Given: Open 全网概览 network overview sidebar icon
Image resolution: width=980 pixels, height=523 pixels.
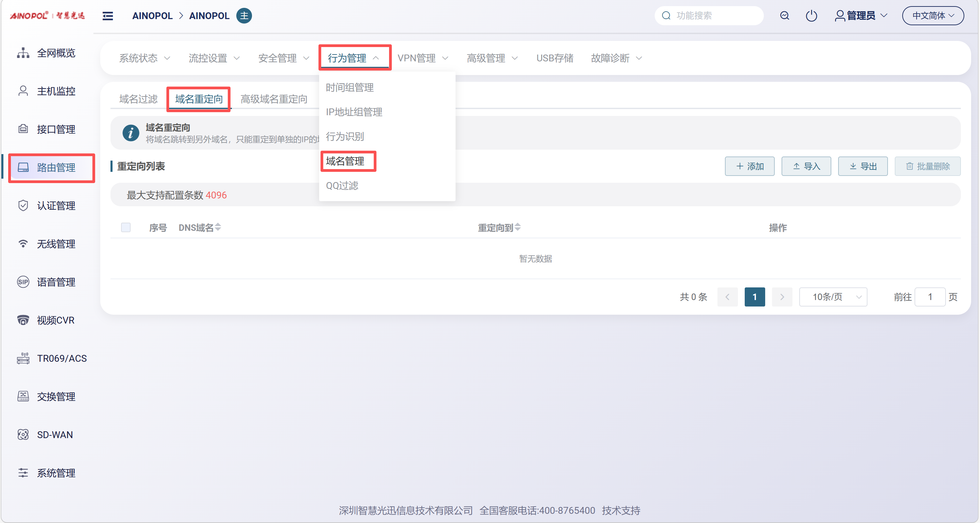Looking at the screenshot, I should 23,53.
